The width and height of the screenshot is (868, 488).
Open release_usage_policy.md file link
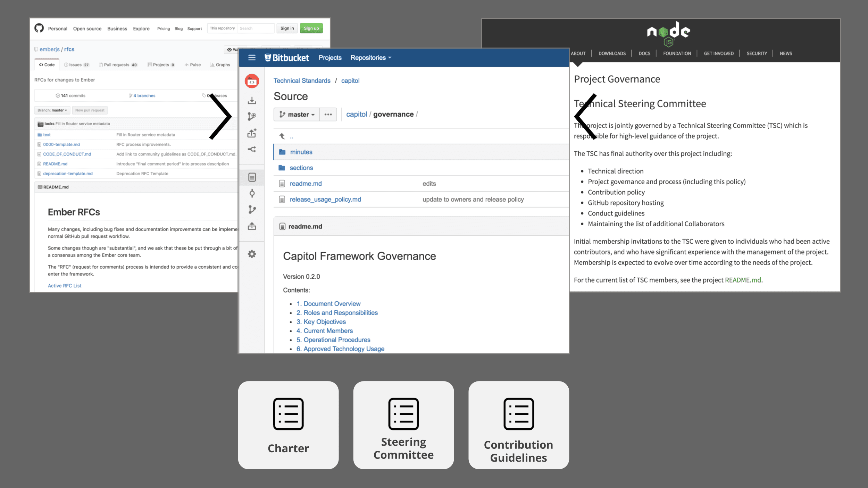325,200
